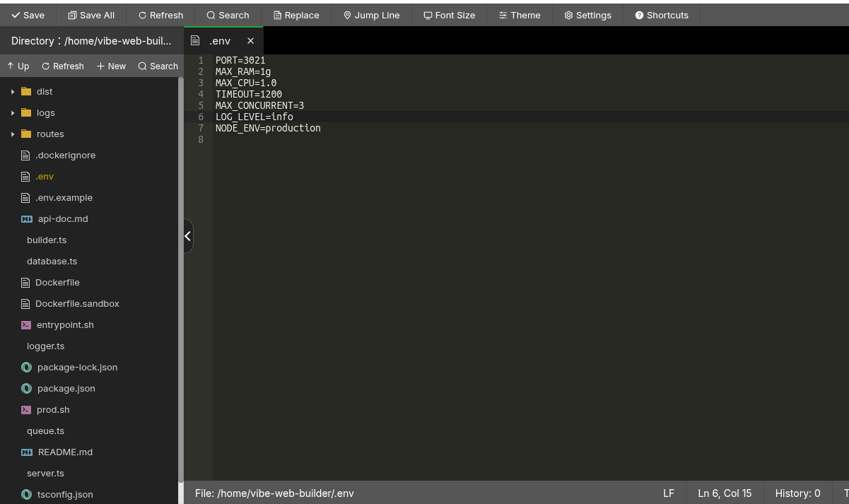The image size is (849, 504).
Task: Collapse the sidebar with the arrow handle
Action: (187, 236)
